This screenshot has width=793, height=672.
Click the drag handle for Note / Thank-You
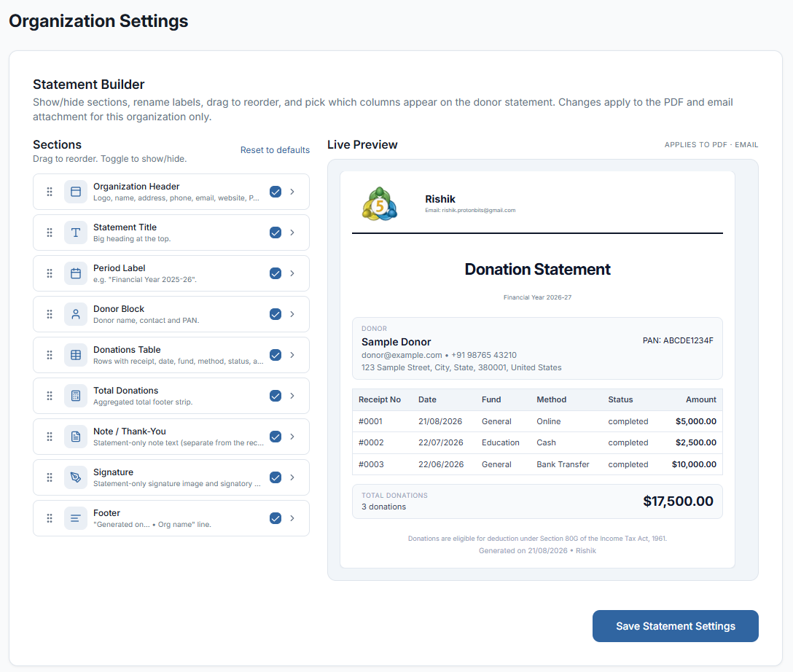point(50,437)
